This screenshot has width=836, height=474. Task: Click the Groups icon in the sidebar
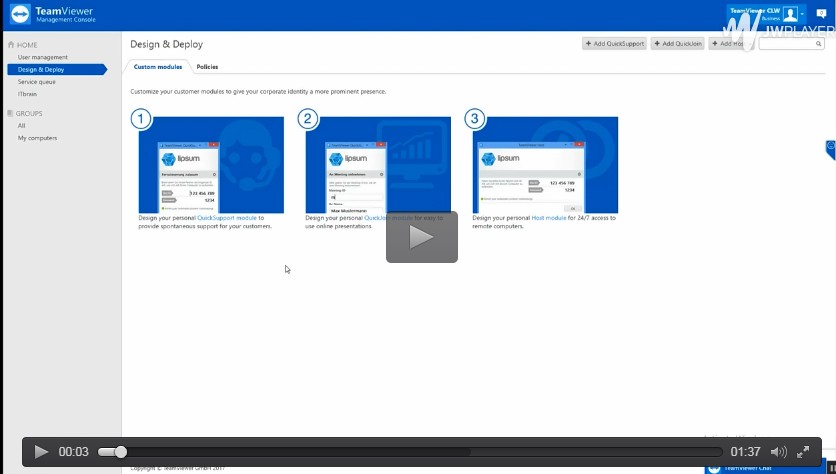(x=11, y=114)
